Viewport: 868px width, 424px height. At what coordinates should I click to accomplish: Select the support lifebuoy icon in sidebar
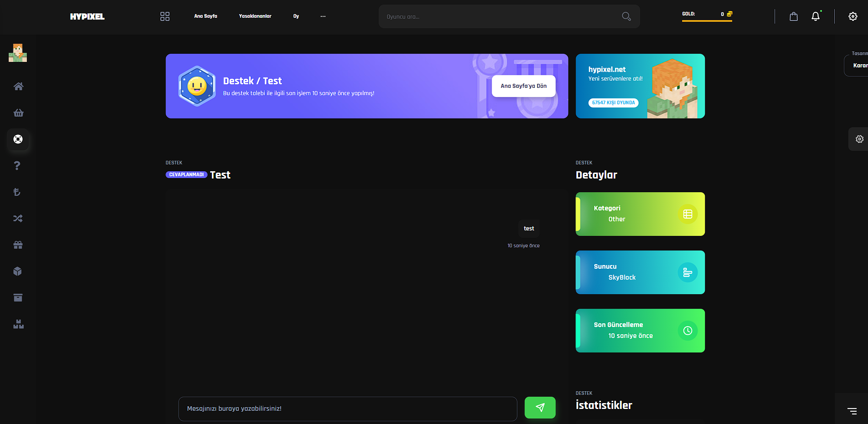(x=18, y=139)
